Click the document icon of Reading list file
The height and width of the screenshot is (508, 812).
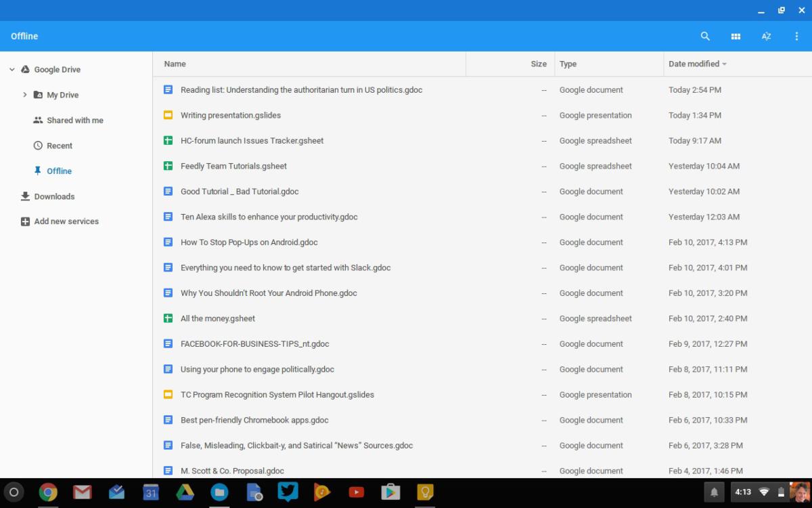[168, 89]
